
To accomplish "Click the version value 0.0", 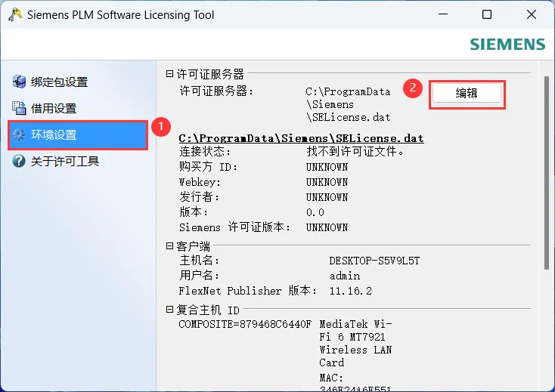I will point(315,212).
